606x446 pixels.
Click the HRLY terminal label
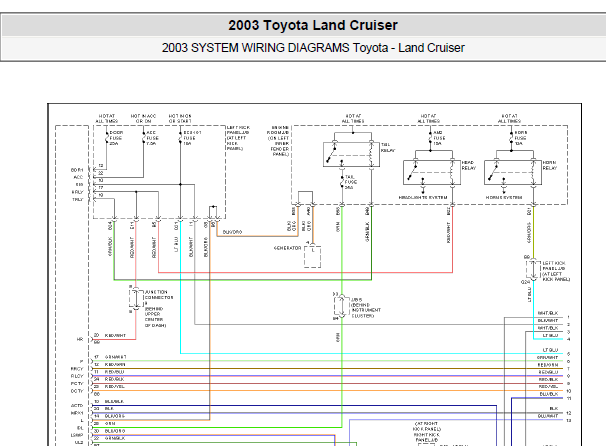coord(77,192)
